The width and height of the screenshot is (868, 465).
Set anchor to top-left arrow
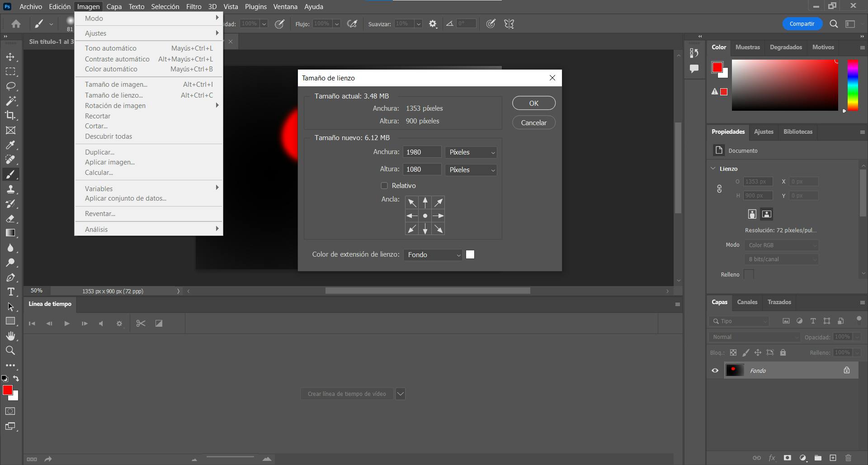(x=411, y=202)
